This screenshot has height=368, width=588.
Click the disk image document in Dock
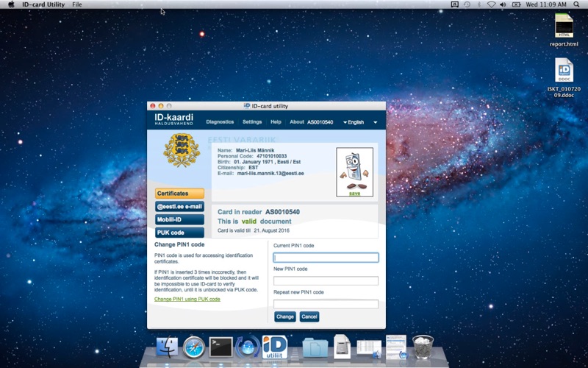click(342, 346)
